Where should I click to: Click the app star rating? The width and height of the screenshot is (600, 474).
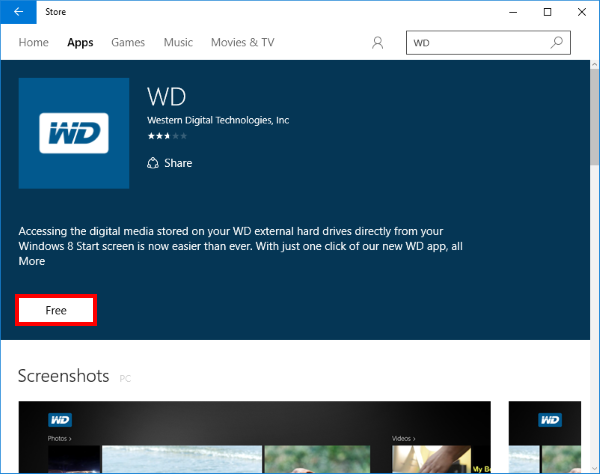pyautogui.click(x=167, y=136)
